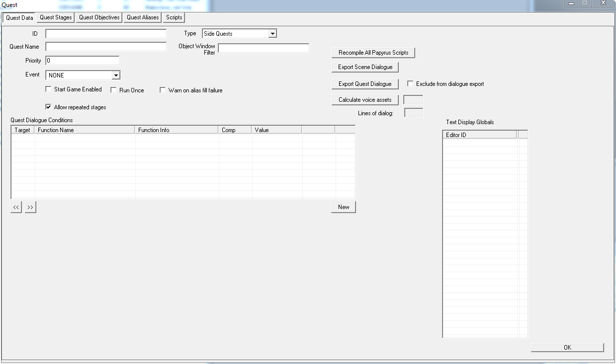
Task: Select the Scripts tab
Action: 174,17
